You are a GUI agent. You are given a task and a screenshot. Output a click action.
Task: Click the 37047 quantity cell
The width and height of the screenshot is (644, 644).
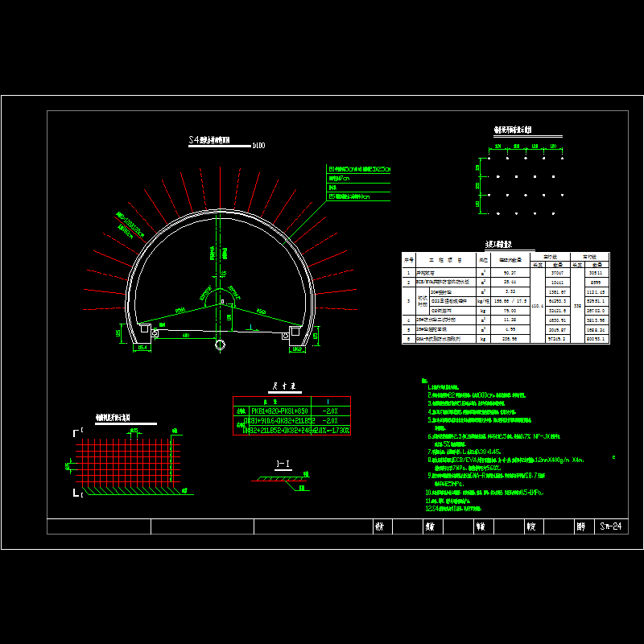[557, 273]
